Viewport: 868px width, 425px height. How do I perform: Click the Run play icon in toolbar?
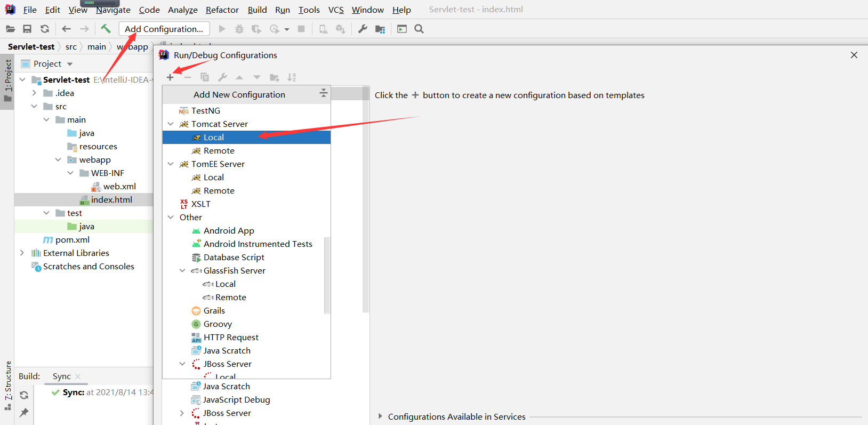pos(222,29)
